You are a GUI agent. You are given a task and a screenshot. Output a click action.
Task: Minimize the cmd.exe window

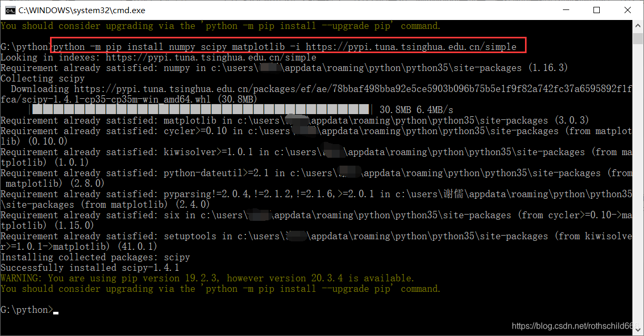pos(566,10)
